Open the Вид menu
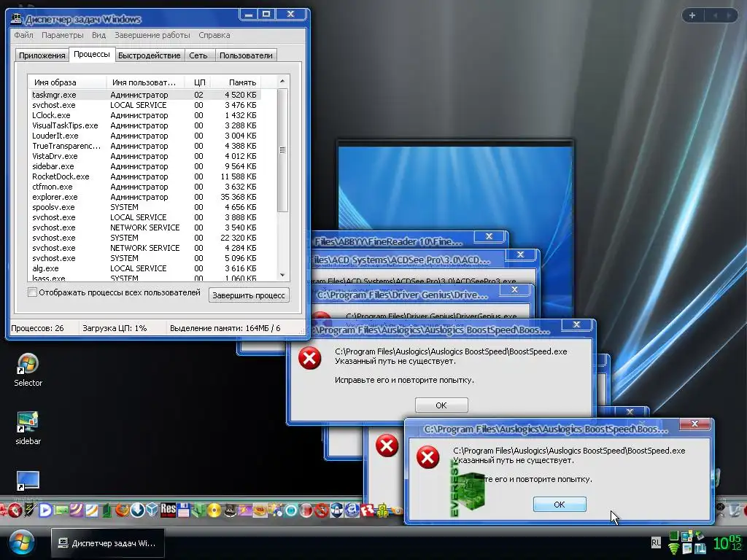Viewport: 747px width, 560px height. (x=98, y=35)
